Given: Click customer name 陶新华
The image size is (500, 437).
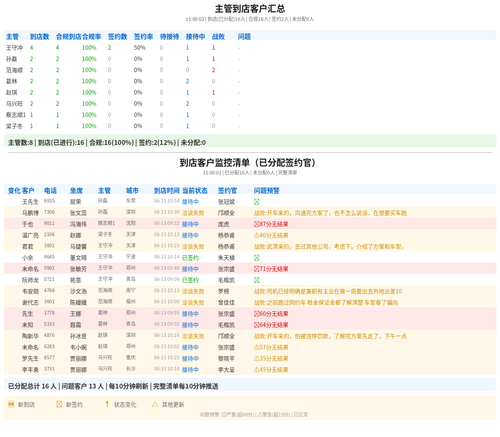Looking at the screenshot, I should pos(30,336).
